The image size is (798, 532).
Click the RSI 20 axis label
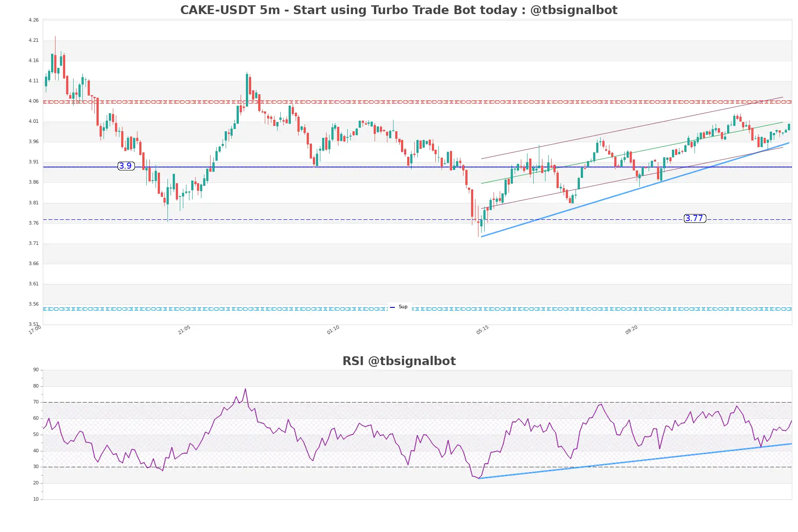click(x=36, y=483)
